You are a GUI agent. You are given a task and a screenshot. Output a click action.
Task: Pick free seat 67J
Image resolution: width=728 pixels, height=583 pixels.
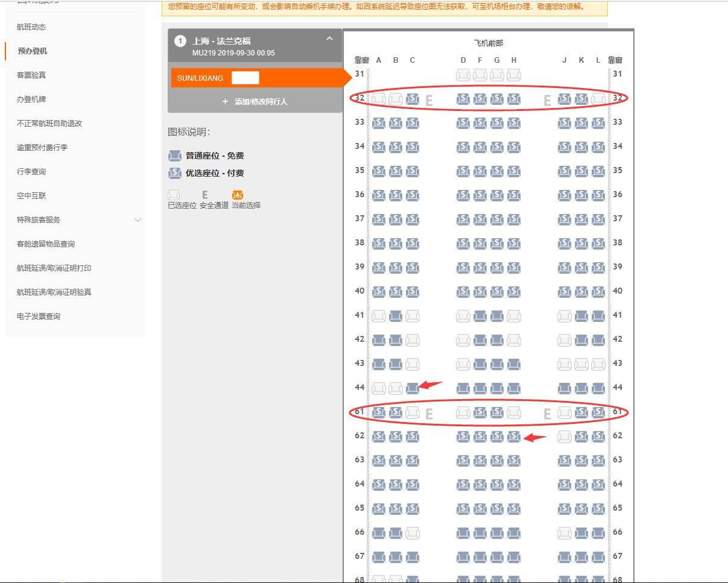[x=565, y=557]
